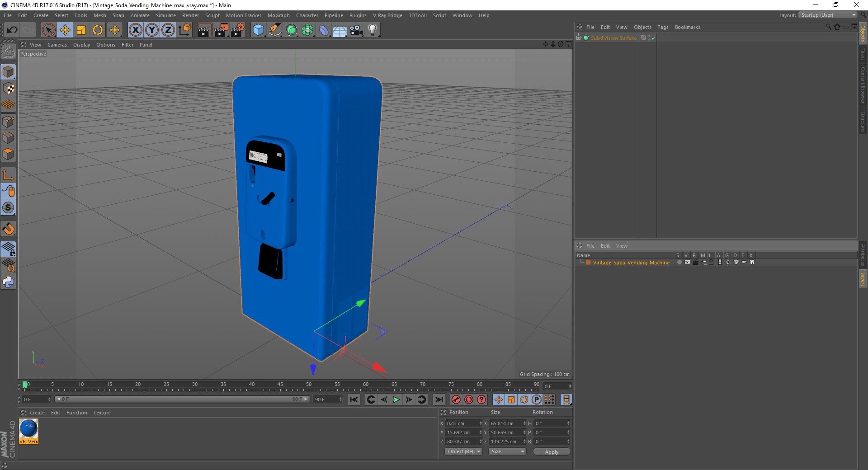Viewport: 868px width, 470px height.
Task: Toggle visibility of Vintage_Soda_Vending_Machine layer
Action: click(687, 263)
